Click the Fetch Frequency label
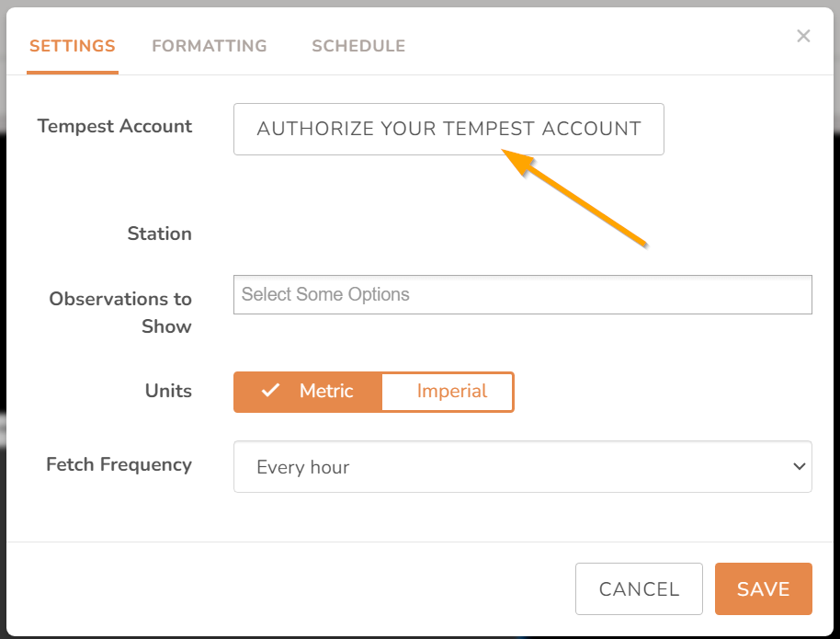This screenshot has width=840, height=639. click(119, 465)
